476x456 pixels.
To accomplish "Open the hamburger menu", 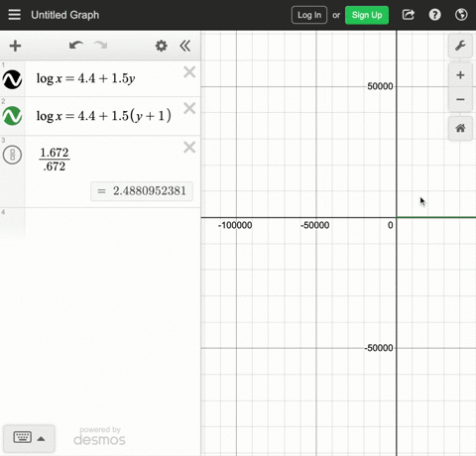I will pos(14,15).
